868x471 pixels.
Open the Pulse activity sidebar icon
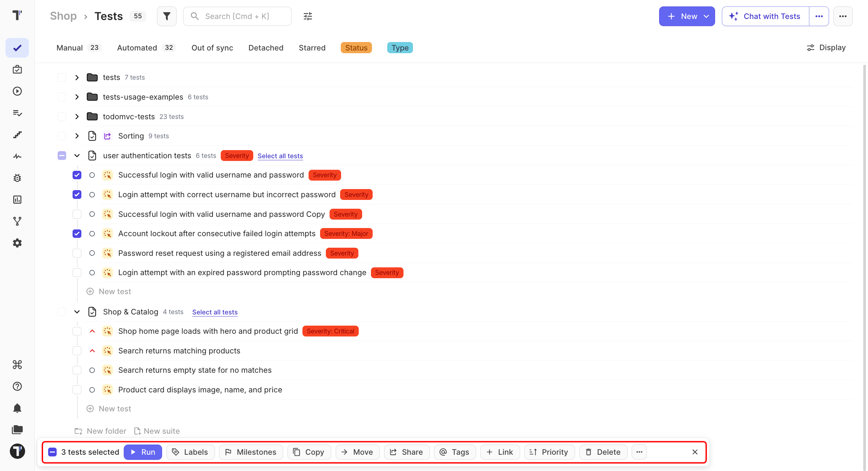coord(17,156)
